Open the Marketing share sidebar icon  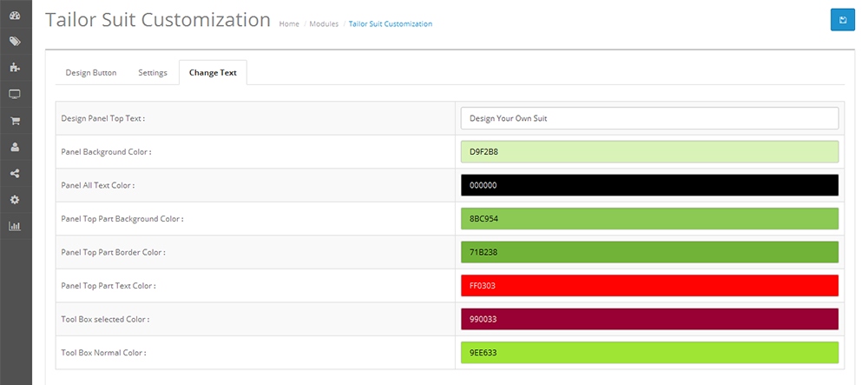[16, 174]
